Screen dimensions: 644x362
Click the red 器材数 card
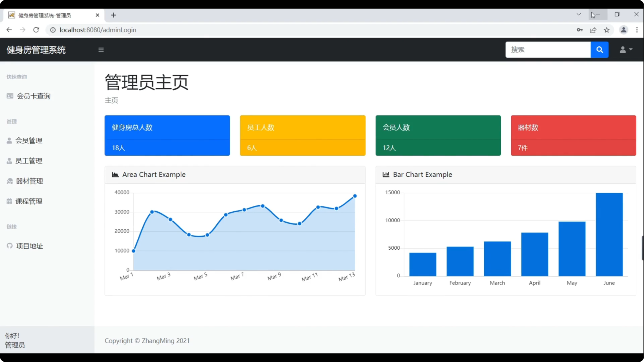(573, 135)
